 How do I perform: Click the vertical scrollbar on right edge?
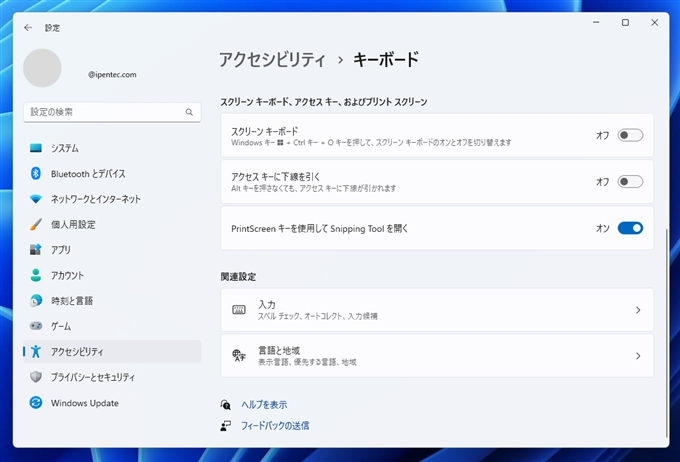[667, 333]
